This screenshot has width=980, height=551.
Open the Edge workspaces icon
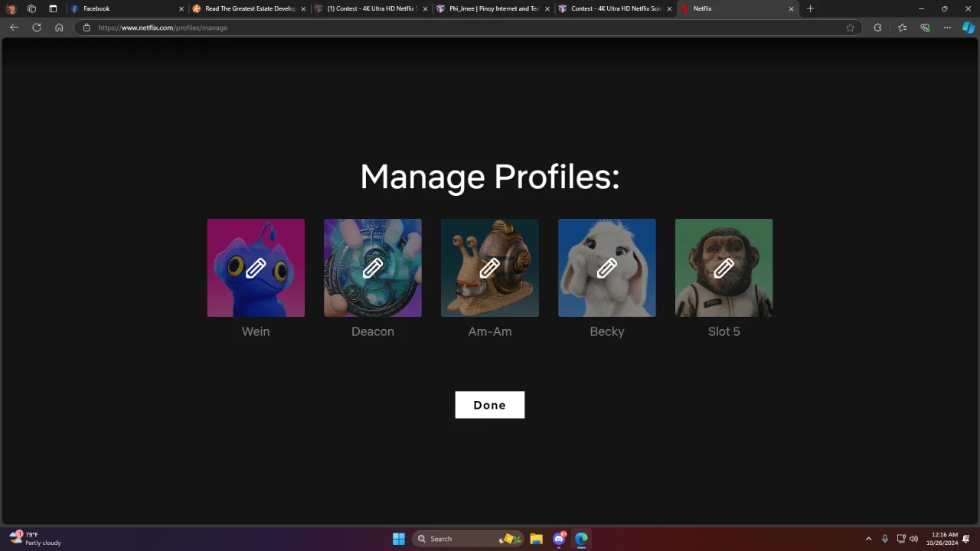31,8
